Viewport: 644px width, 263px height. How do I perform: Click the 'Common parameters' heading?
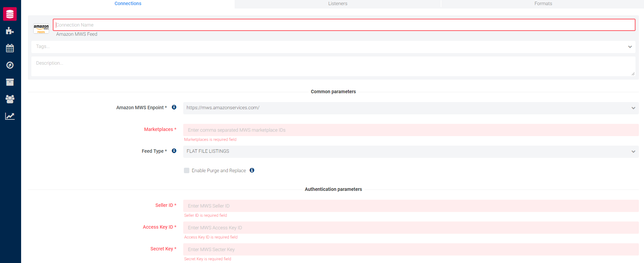pyautogui.click(x=333, y=92)
